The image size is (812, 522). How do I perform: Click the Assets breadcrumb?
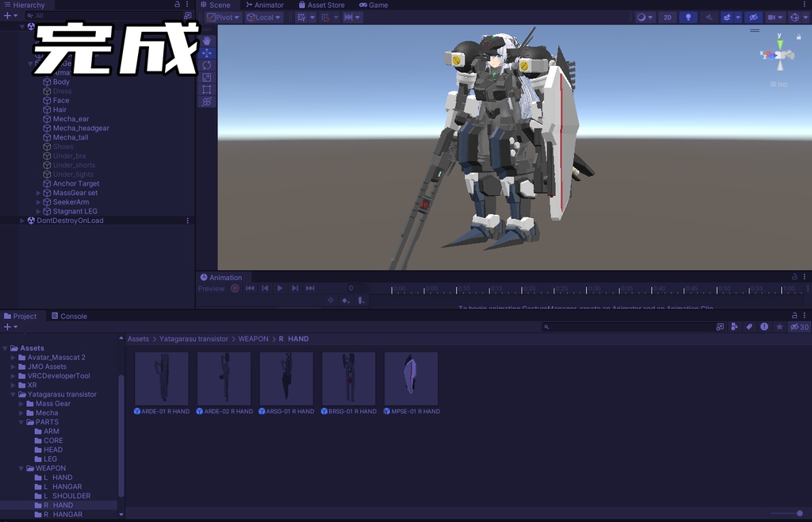[x=138, y=339]
